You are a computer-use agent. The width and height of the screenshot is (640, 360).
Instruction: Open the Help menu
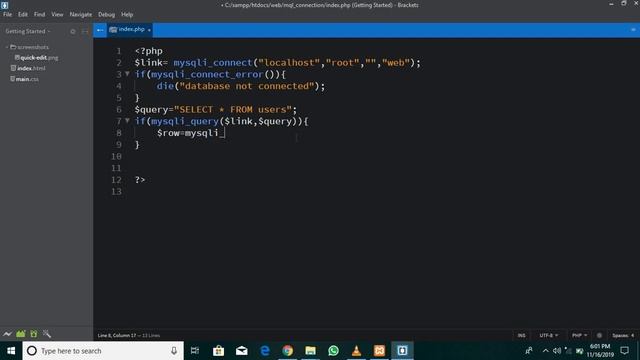coord(127,14)
